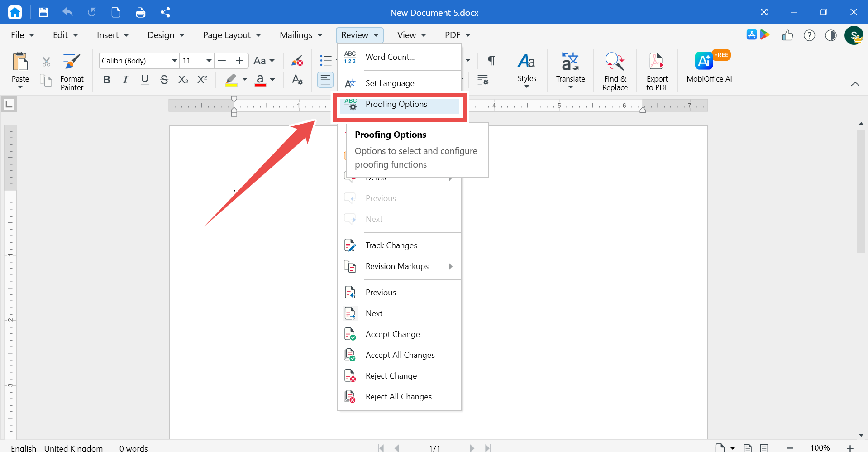Screen dimensions: 868x452
Task: Open the View menu
Action: (412, 35)
